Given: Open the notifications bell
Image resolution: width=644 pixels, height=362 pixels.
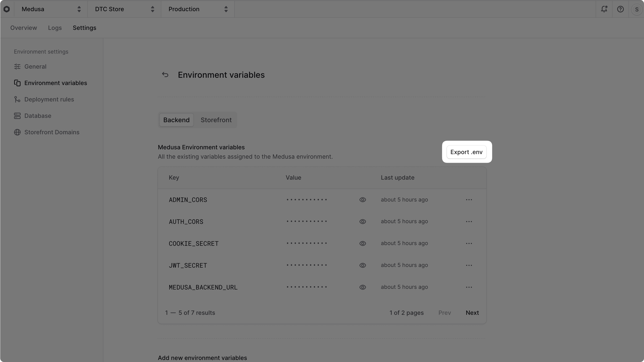Looking at the screenshot, I should pyautogui.click(x=604, y=9).
